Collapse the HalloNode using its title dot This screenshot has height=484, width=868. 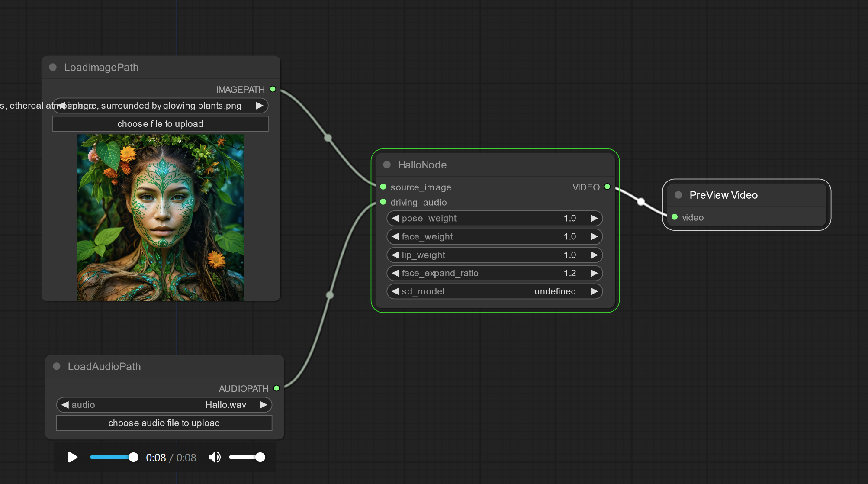387,165
